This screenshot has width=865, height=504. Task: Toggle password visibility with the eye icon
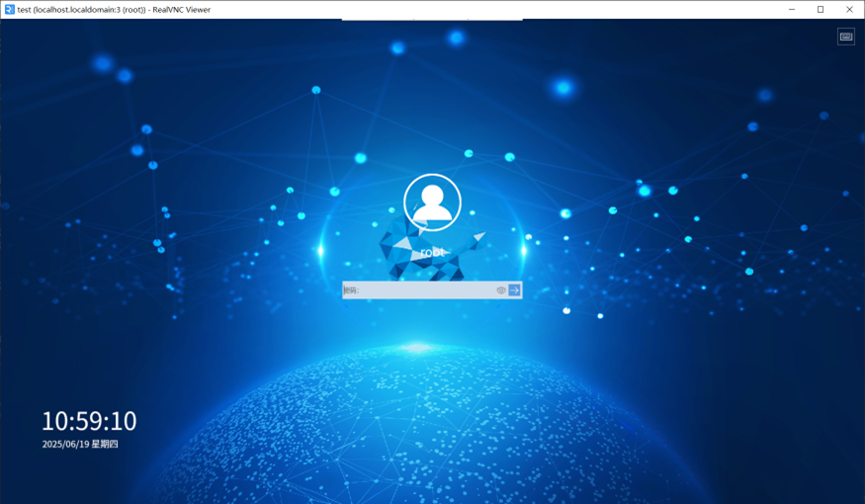point(501,291)
